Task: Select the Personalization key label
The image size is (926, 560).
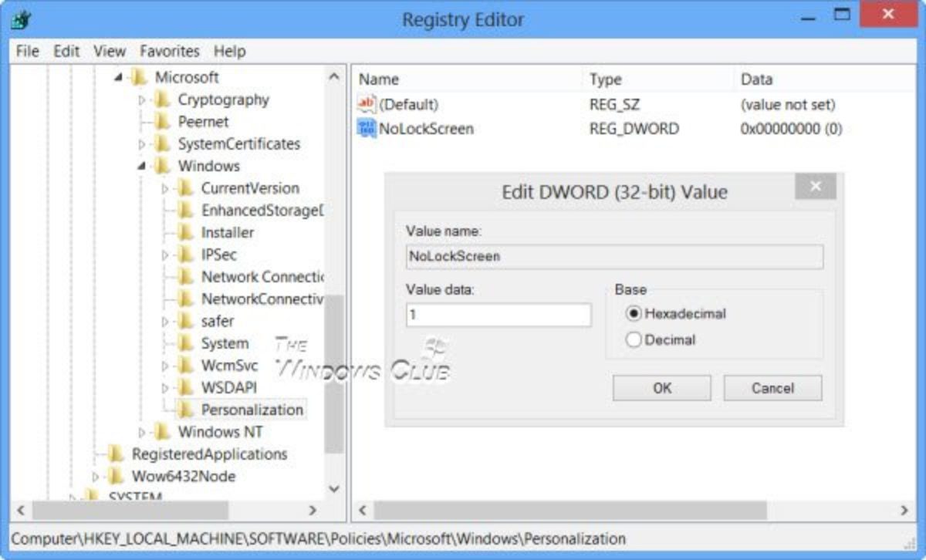Action: [252, 410]
